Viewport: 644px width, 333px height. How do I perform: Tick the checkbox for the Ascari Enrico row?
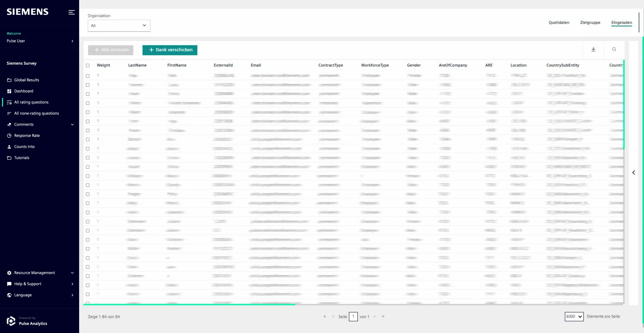[88, 167]
